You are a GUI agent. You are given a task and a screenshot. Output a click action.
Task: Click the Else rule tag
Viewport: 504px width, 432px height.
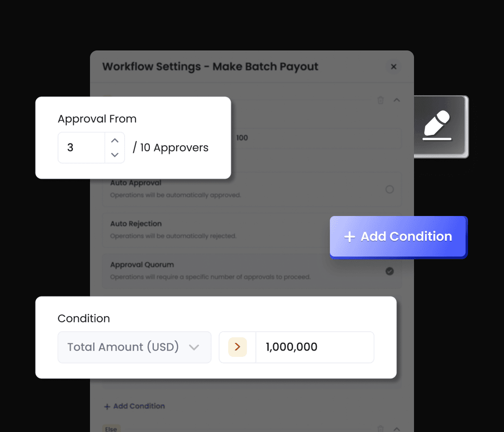[x=111, y=429]
